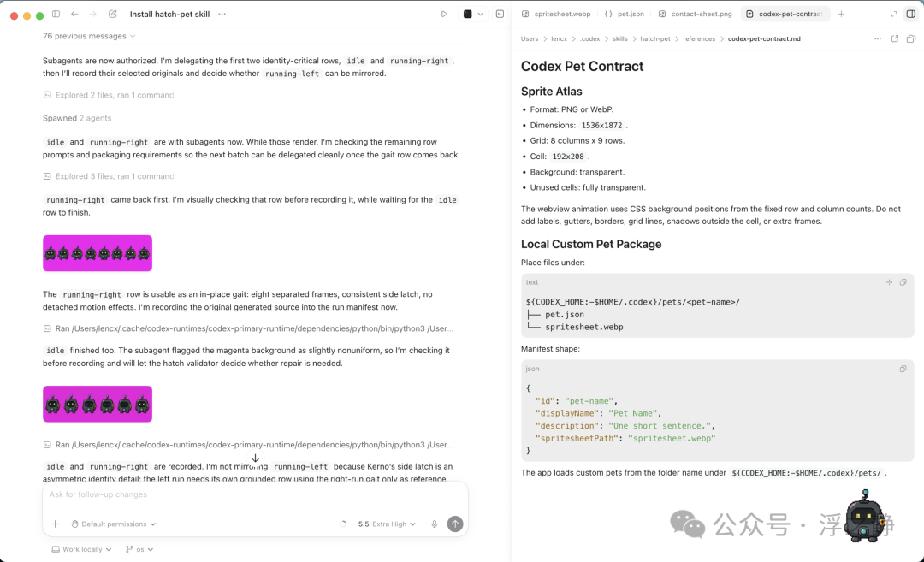Open the dropdown beside the black square

pyautogui.click(x=480, y=15)
